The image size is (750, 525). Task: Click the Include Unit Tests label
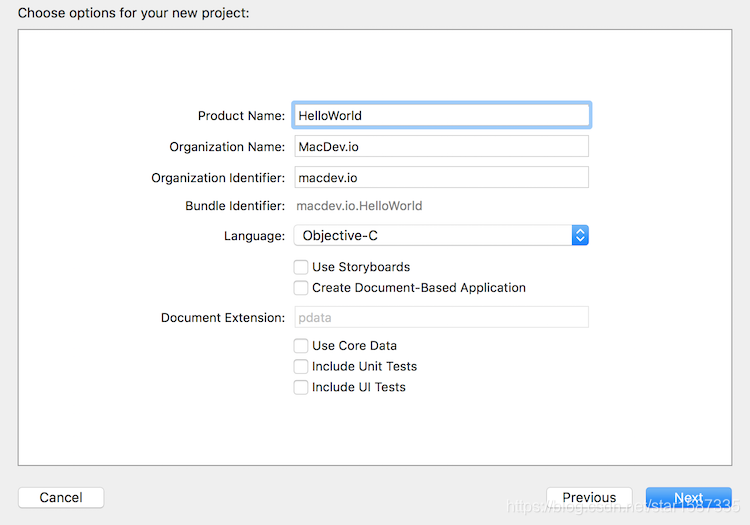coord(364,366)
